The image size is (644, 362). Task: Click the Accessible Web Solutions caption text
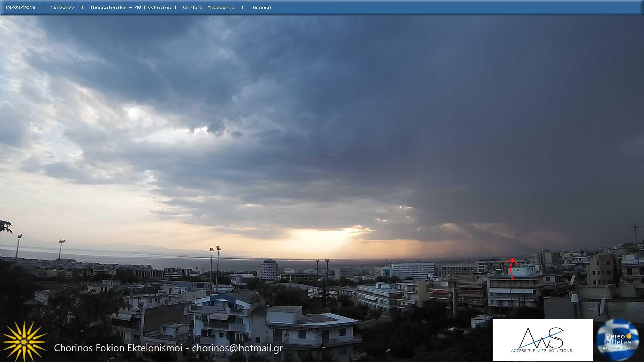click(541, 351)
